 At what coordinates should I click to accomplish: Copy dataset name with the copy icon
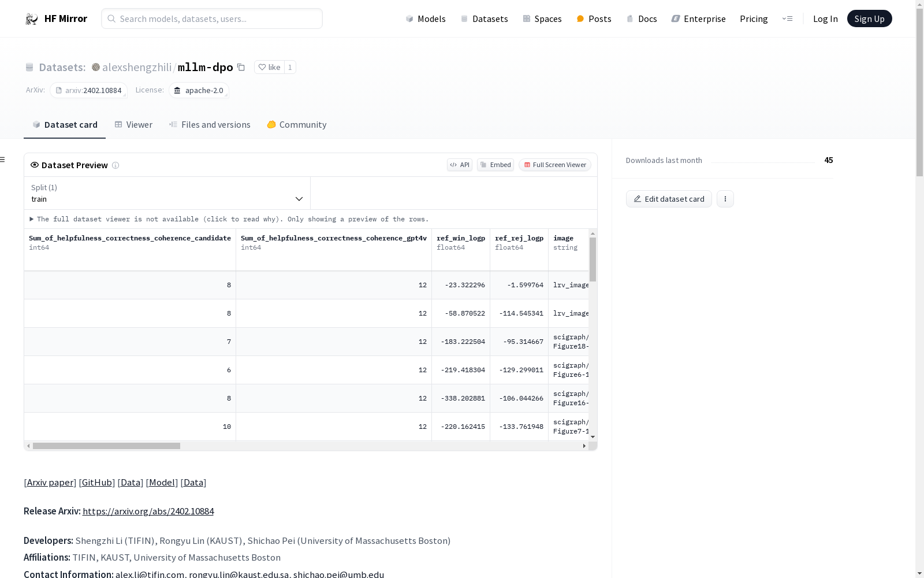click(241, 68)
